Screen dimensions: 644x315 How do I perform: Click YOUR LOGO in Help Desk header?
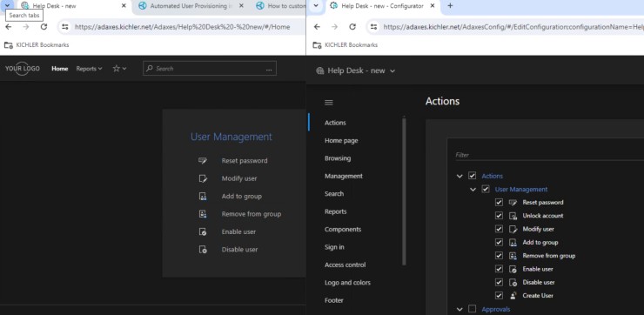click(22, 69)
